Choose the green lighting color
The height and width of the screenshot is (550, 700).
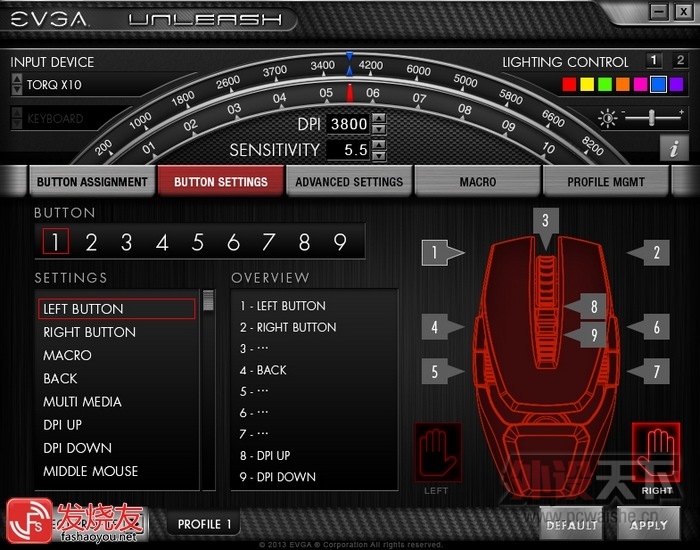[x=605, y=84]
